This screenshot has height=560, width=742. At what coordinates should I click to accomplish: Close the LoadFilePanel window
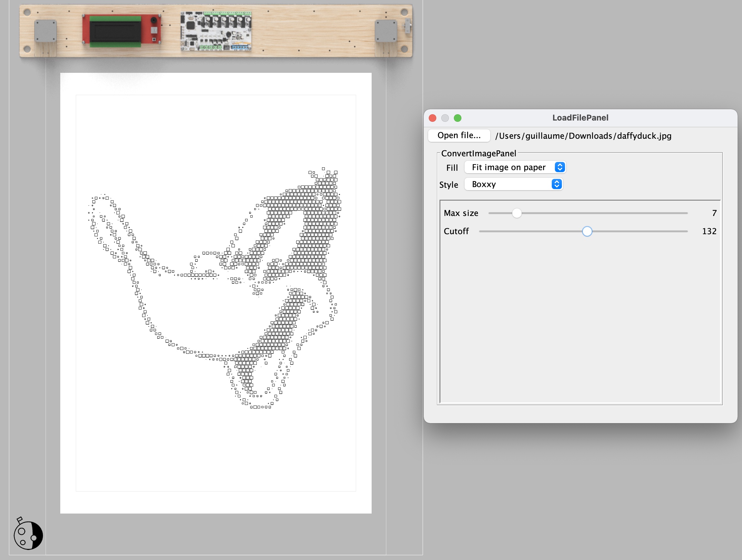[x=433, y=118]
